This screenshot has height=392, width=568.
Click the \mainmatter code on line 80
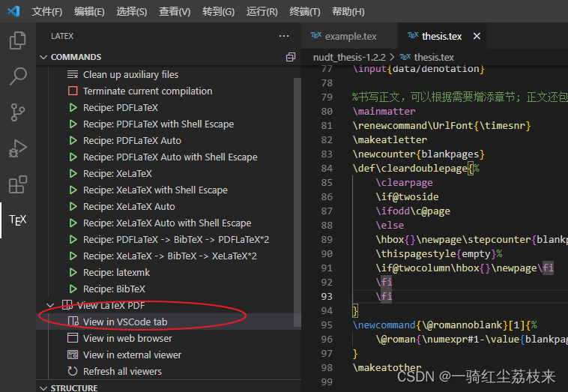(x=384, y=111)
